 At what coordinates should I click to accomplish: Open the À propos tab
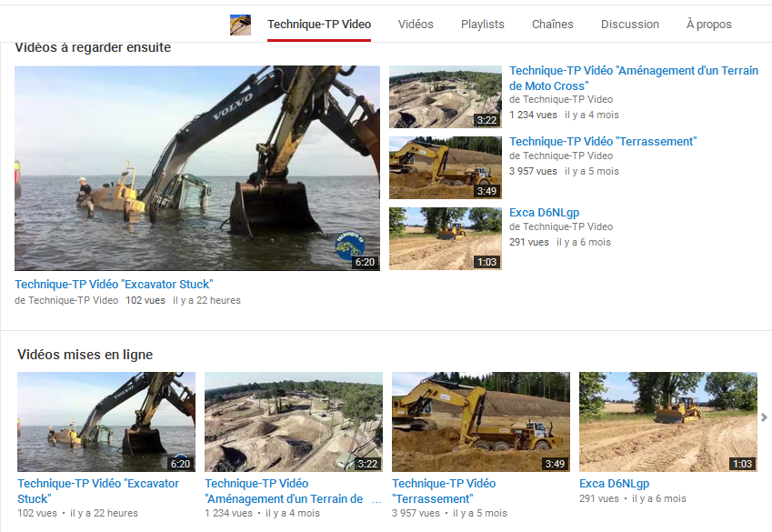709,25
